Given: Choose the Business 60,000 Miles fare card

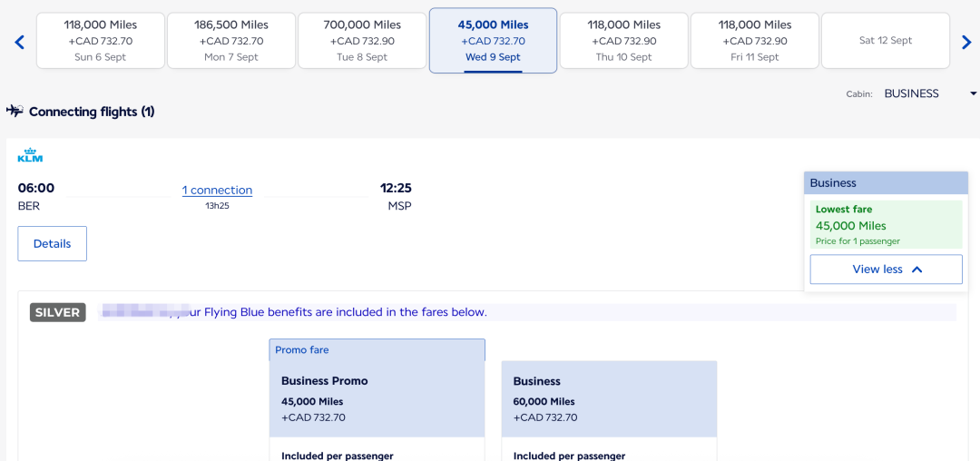Looking at the screenshot, I should coord(610,398).
